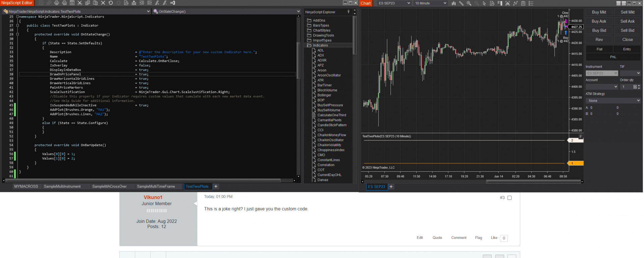This screenshot has height=258, width=644.
Task: Add a new chart tab with plus button
Action: tap(391, 187)
